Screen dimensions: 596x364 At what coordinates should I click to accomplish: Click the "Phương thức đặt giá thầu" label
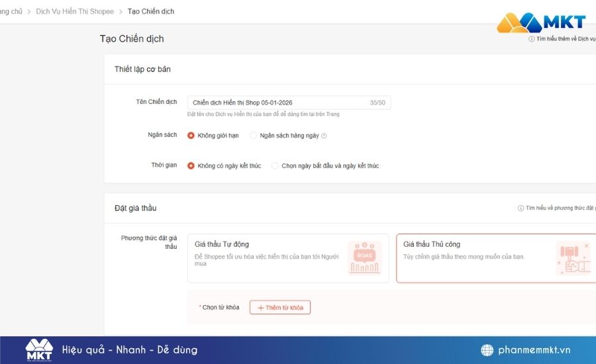click(x=149, y=242)
